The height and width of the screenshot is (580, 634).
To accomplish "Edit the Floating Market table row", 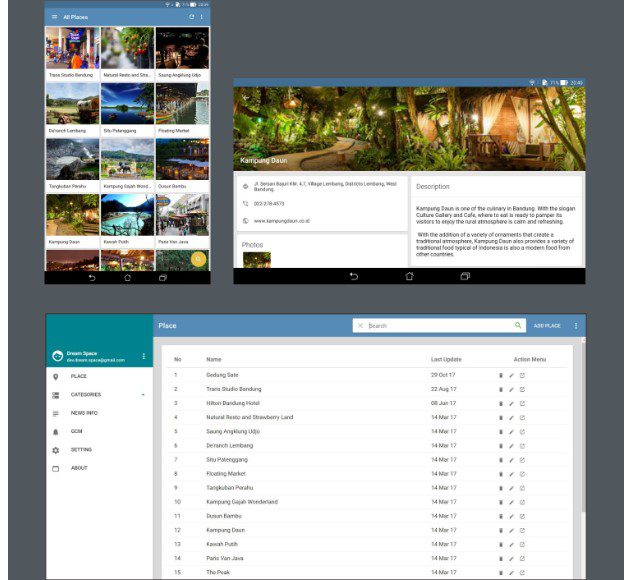I will [x=511, y=474].
